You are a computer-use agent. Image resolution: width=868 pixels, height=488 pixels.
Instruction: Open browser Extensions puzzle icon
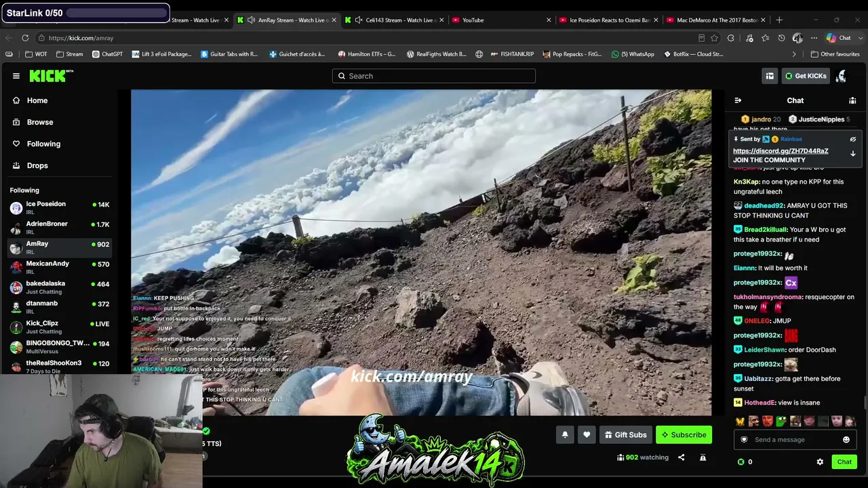[x=731, y=38]
